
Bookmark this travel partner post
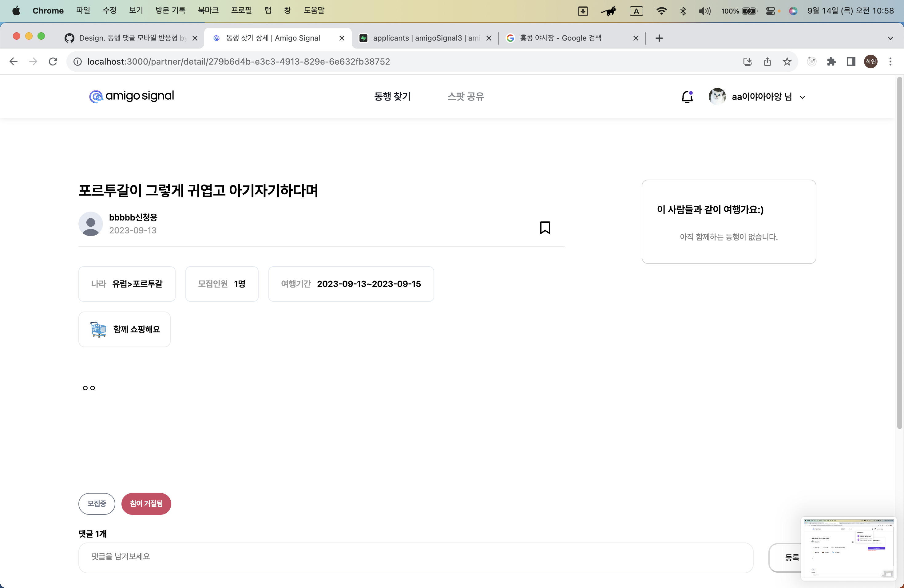pos(545,228)
